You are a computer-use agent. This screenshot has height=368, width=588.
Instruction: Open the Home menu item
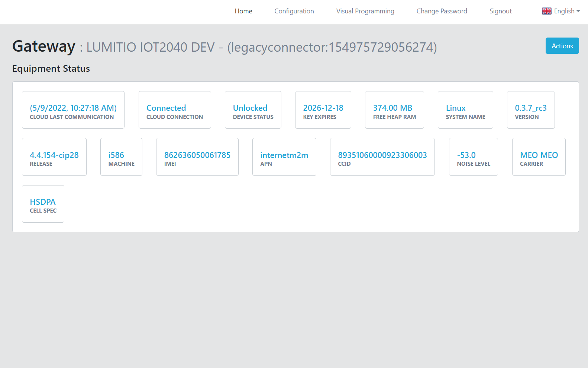tap(243, 11)
